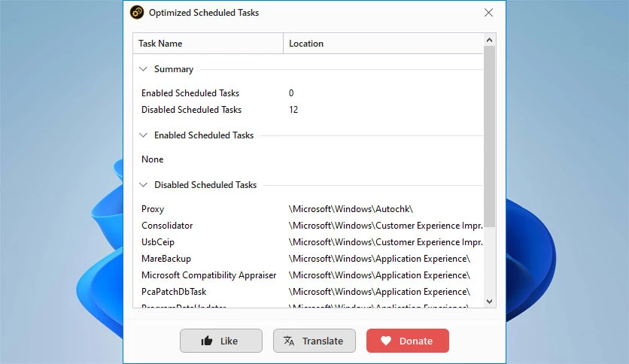Screen dimensions: 629x364
Task: Click Consolidator's Customer Experience location path
Action: coord(385,226)
